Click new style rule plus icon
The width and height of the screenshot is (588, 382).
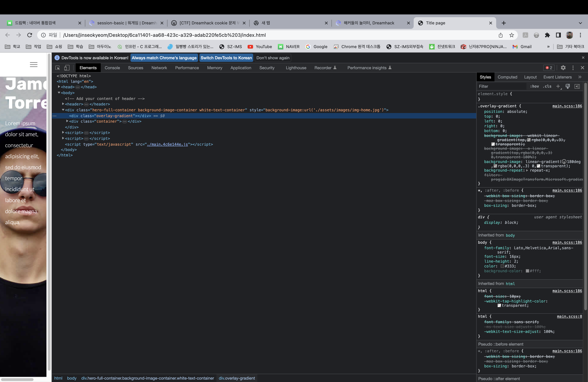pos(558,86)
